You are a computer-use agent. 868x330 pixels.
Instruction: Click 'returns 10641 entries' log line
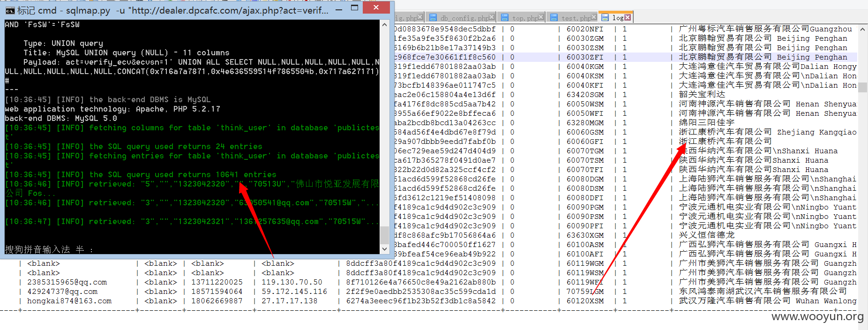141,174
